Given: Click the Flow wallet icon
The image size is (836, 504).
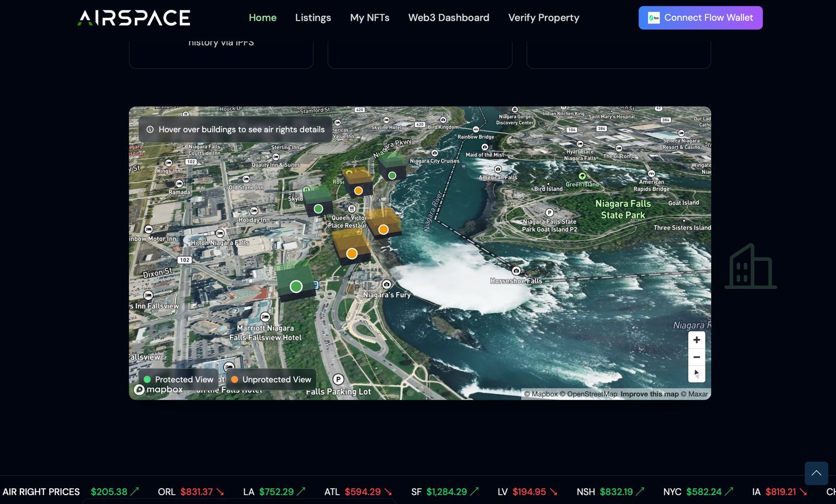Looking at the screenshot, I should click(654, 18).
